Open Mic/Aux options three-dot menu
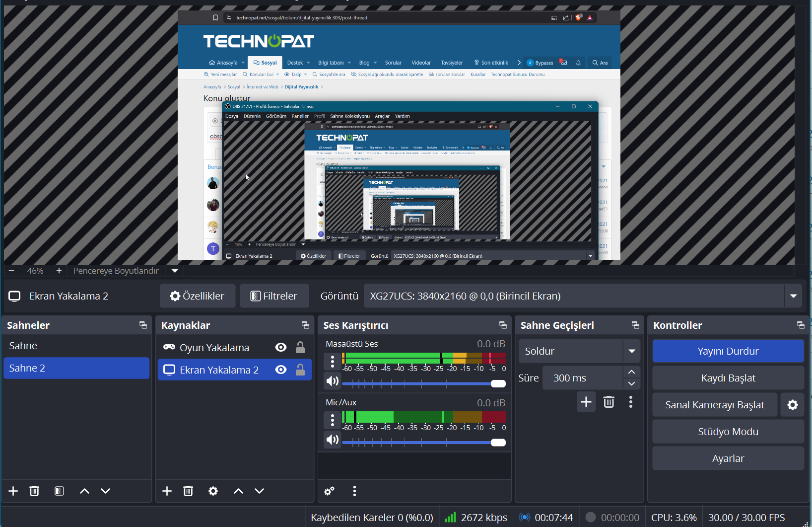 (333, 420)
